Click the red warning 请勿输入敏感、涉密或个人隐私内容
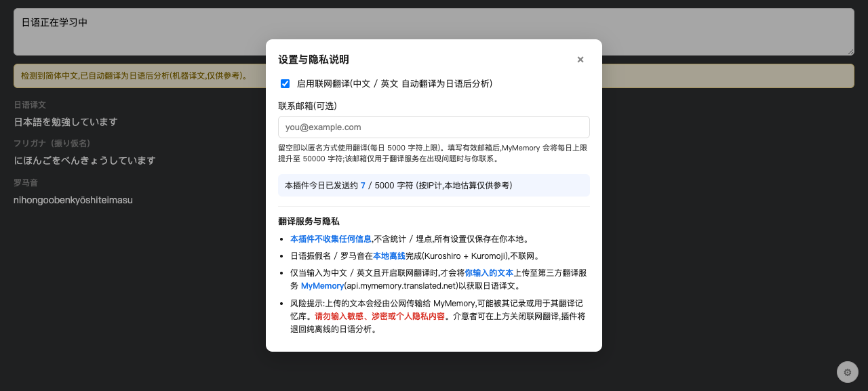 click(380, 316)
